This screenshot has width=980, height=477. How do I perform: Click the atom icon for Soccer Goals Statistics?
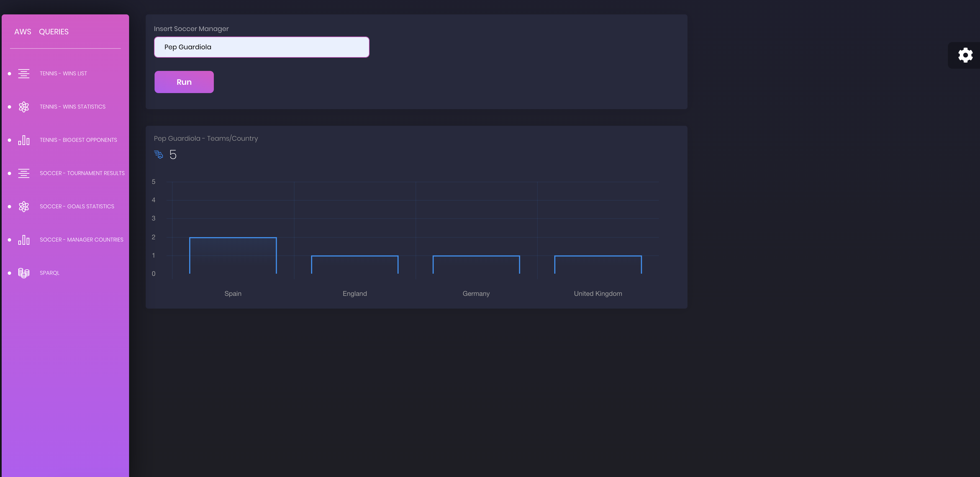tap(24, 207)
